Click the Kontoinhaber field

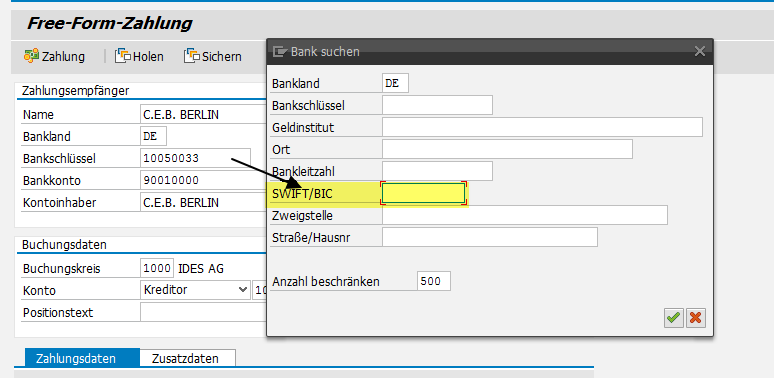pos(203,202)
